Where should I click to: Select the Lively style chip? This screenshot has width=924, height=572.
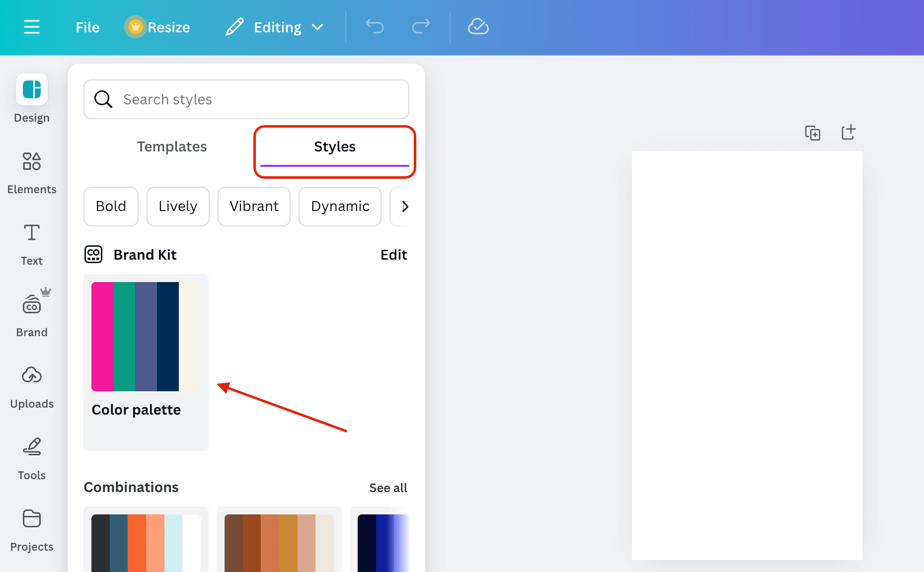coord(178,207)
